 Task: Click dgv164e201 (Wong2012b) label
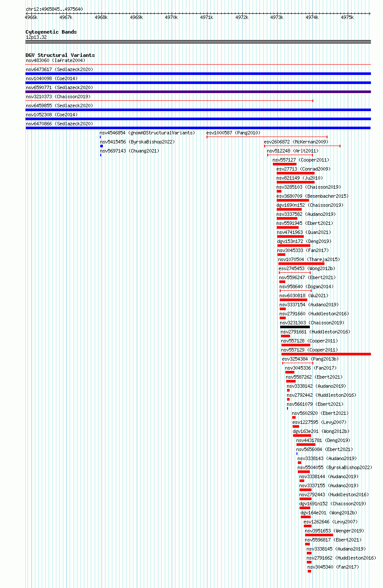point(329,513)
